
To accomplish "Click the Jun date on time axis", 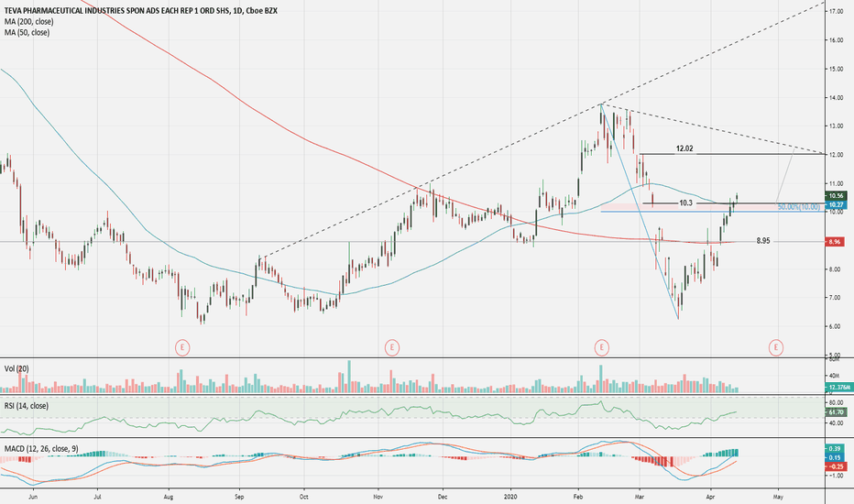I will (x=33, y=497).
